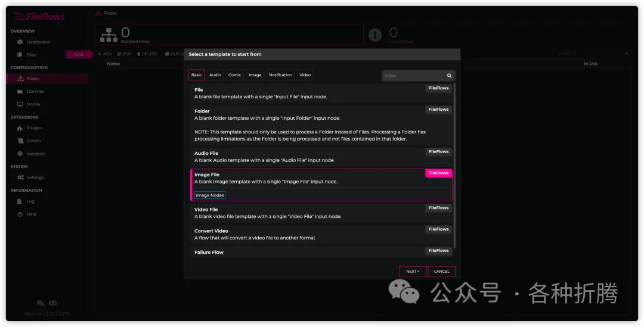Screen dimensions: 644x327
Task: Choose the Image File template
Action: [x=321, y=185]
